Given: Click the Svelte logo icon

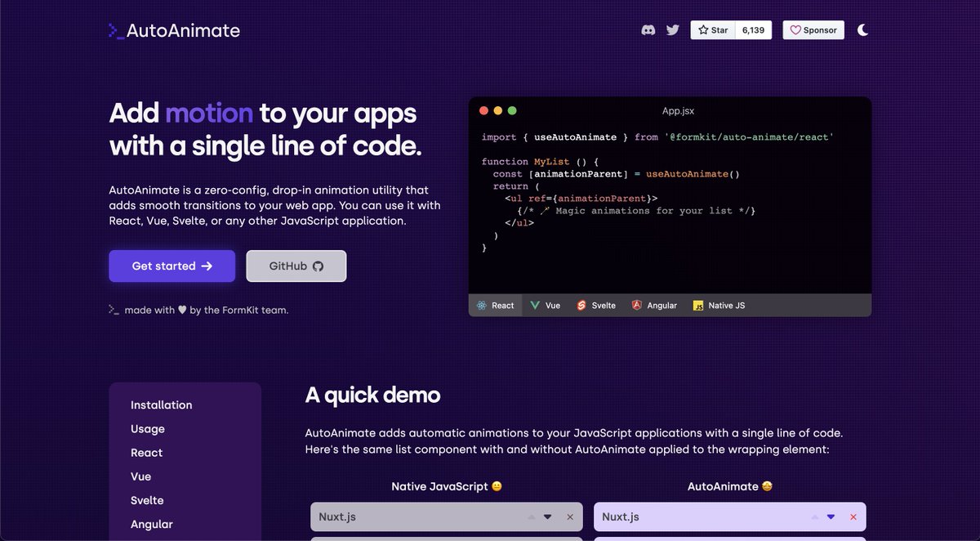Looking at the screenshot, I should click(581, 305).
